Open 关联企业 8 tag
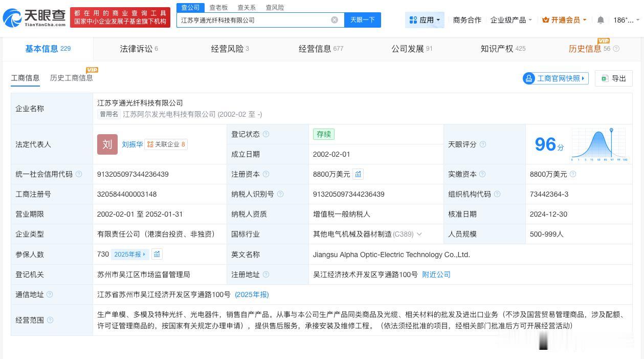This screenshot has height=359, width=644. 166,144
